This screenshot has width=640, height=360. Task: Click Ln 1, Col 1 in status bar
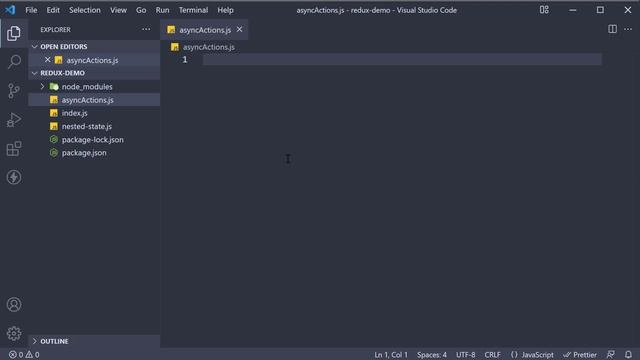(391, 354)
